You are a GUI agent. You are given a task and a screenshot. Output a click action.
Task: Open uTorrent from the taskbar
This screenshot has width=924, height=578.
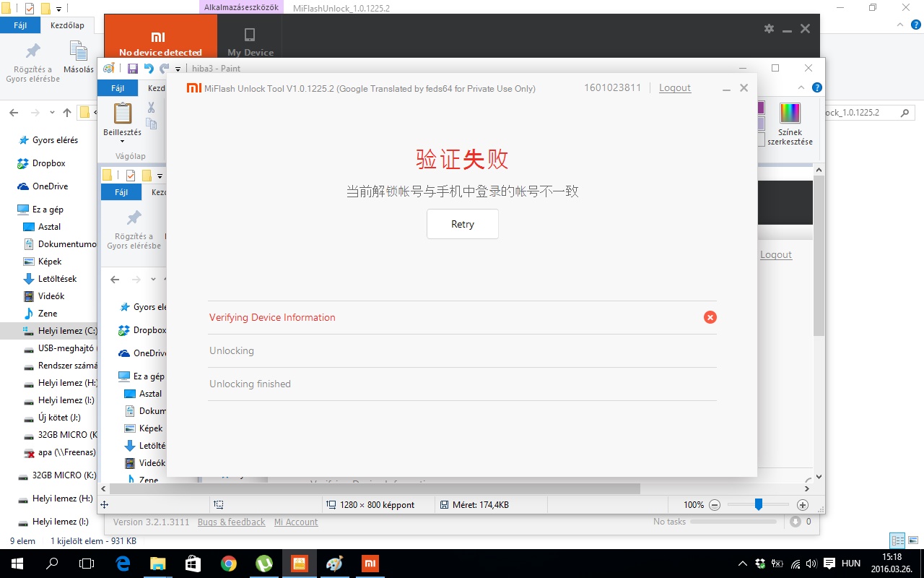tap(263, 564)
